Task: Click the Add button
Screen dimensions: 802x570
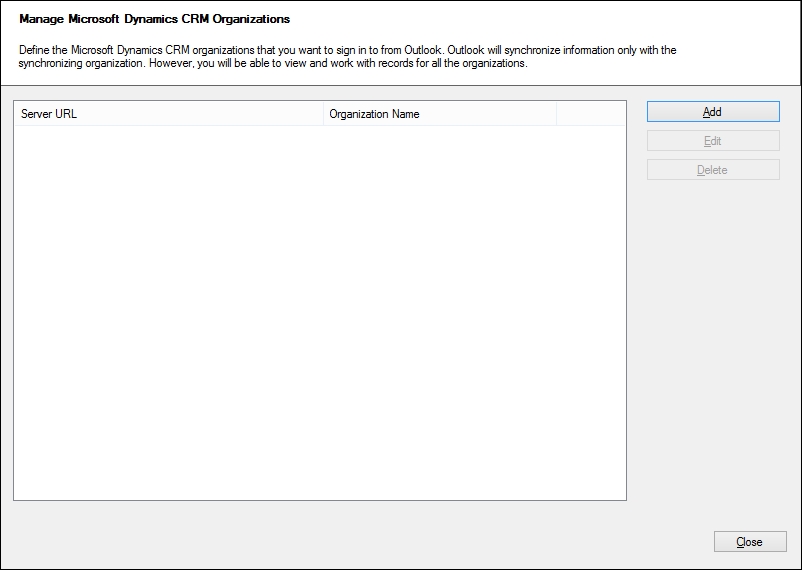Action: click(x=713, y=112)
